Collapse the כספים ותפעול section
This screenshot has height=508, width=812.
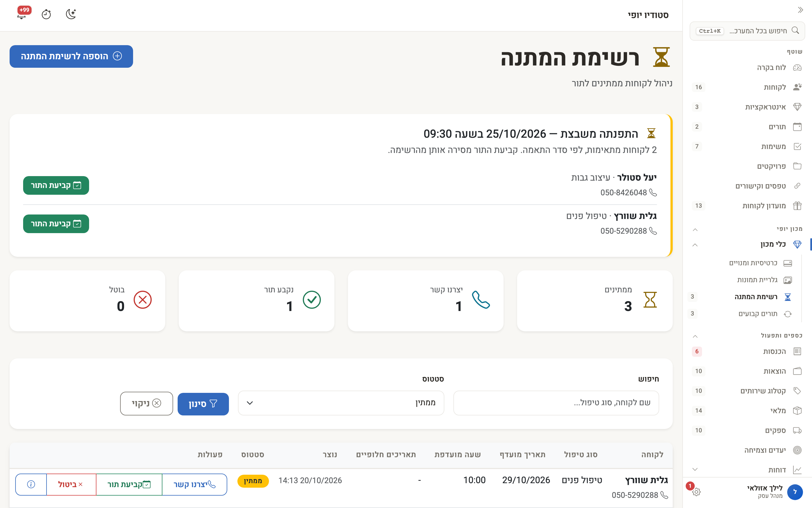click(x=695, y=336)
